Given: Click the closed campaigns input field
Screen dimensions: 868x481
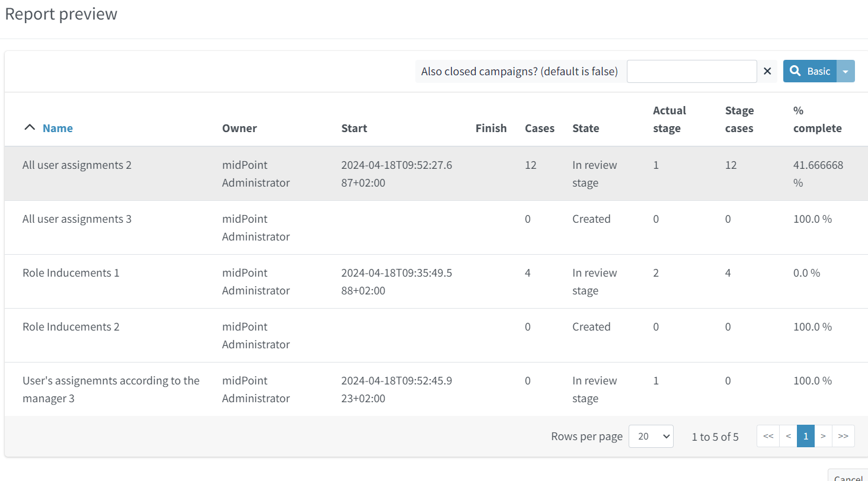Looking at the screenshot, I should (691, 71).
